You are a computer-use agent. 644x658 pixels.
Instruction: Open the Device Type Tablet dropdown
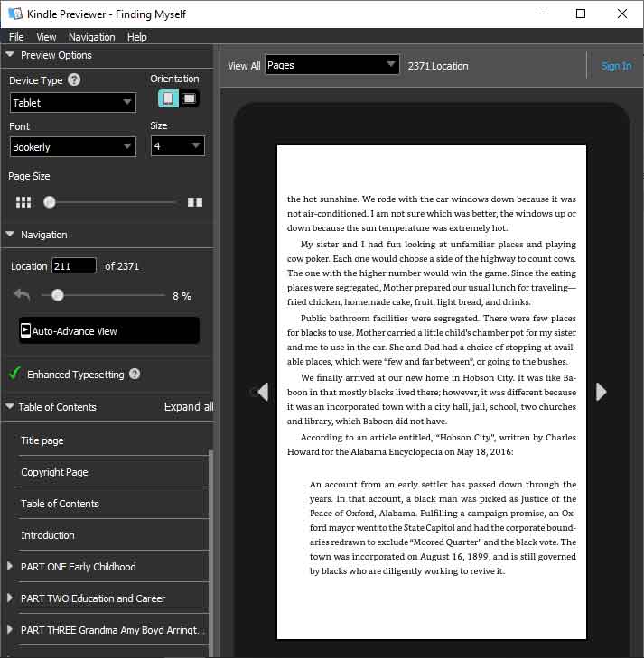point(73,103)
